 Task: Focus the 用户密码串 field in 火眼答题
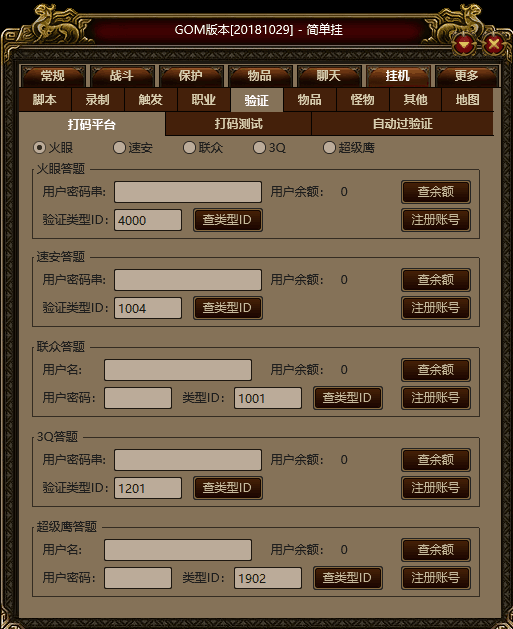click(x=188, y=192)
